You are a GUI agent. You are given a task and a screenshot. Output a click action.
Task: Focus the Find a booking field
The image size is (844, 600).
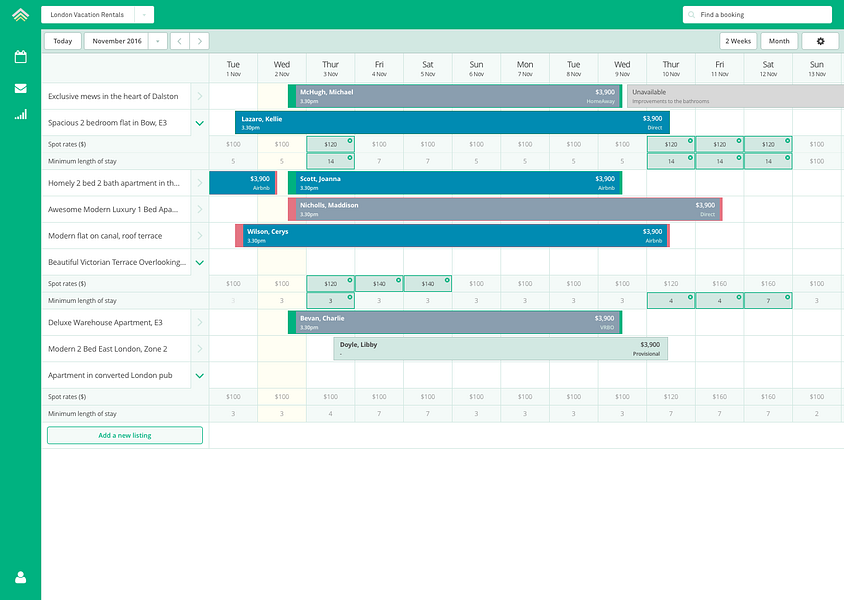[x=757, y=15]
